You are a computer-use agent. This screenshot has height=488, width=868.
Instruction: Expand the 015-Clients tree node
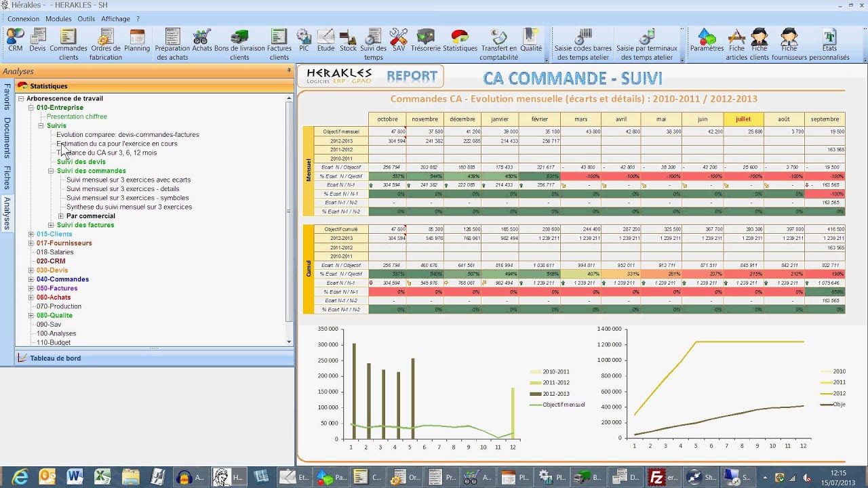pos(31,235)
